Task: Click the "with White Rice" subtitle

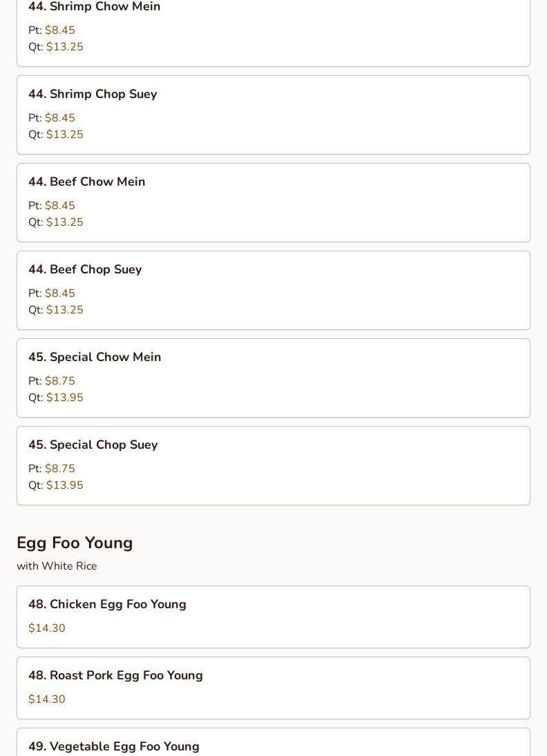Action: click(57, 566)
